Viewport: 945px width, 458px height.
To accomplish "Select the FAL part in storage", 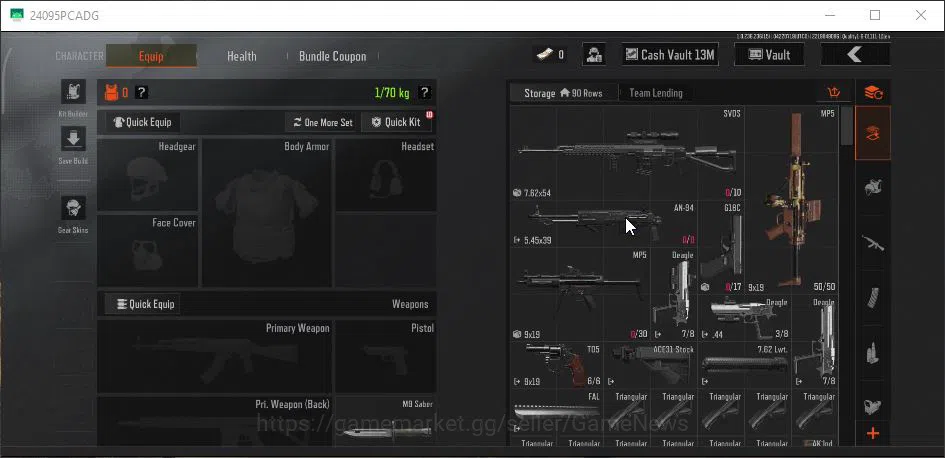I will 557,412.
